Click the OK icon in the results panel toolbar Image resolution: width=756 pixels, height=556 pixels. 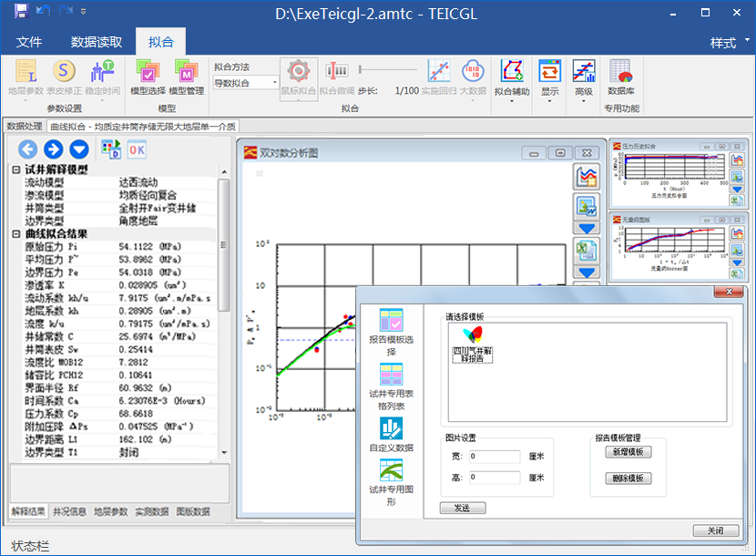137,149
